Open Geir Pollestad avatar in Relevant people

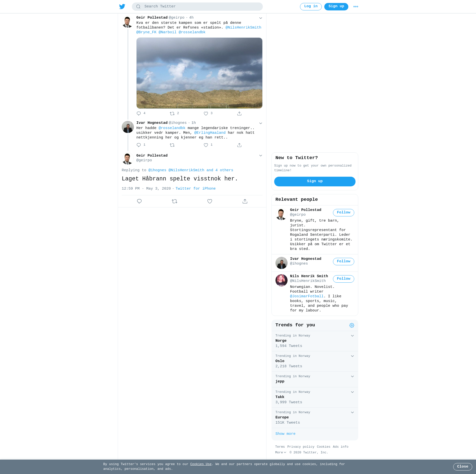281,214
